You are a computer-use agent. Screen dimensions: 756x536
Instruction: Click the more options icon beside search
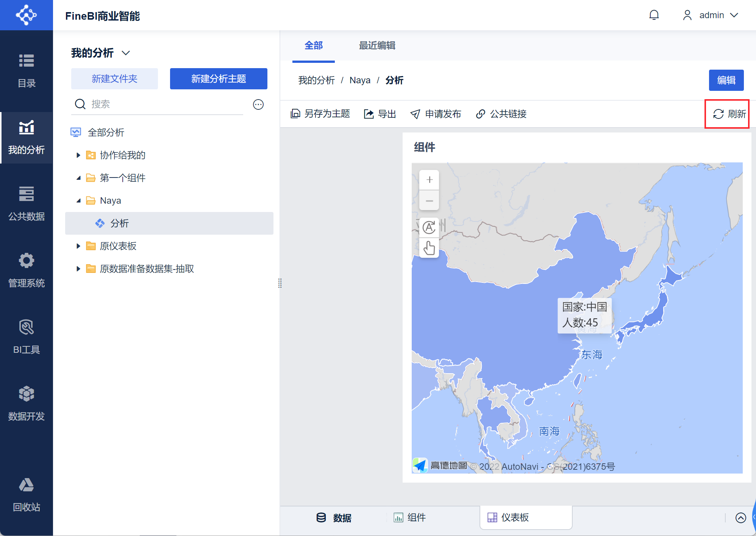point(258,104)
